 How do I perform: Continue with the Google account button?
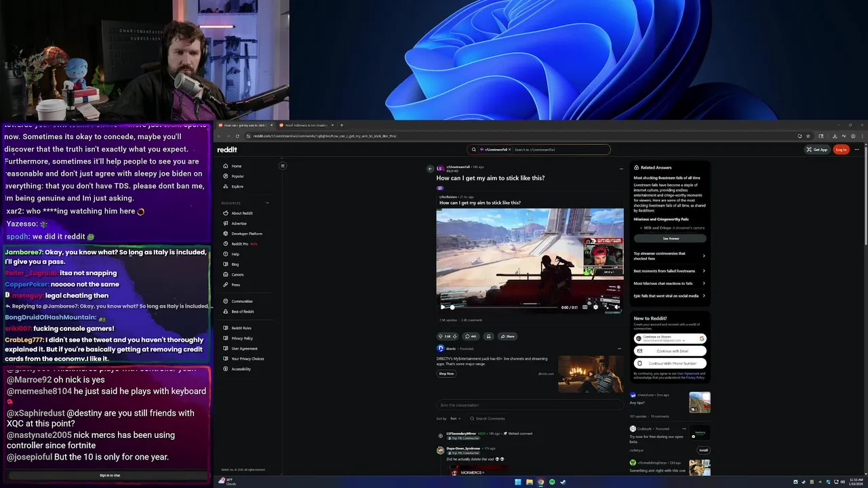tap(670, 338)
